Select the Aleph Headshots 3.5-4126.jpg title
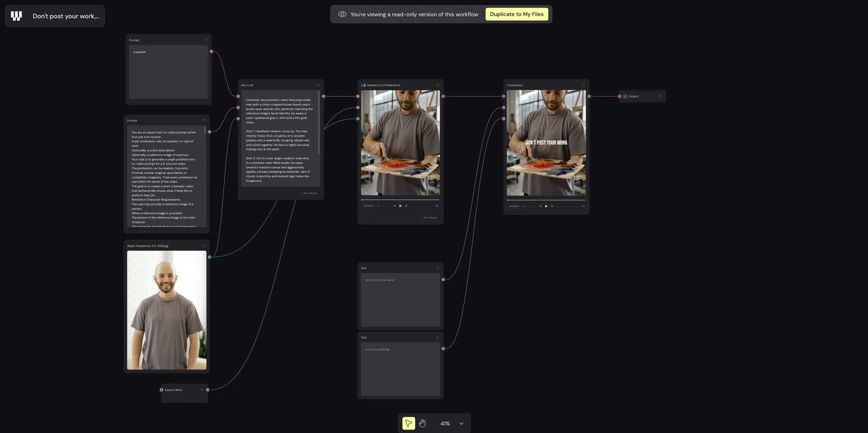This screenshot has height=433, width=868. click(148, 246)
